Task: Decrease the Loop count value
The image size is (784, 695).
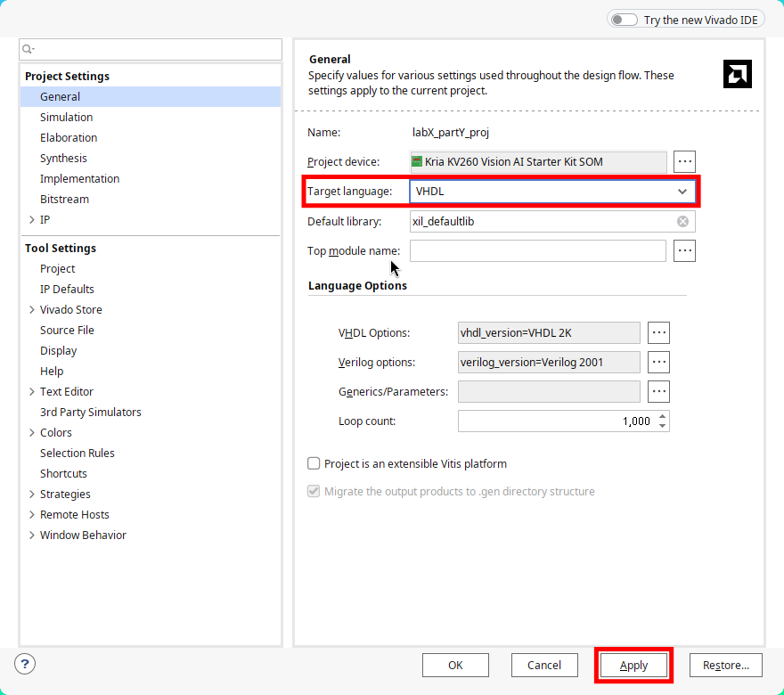Action: (x=662, y=426)
